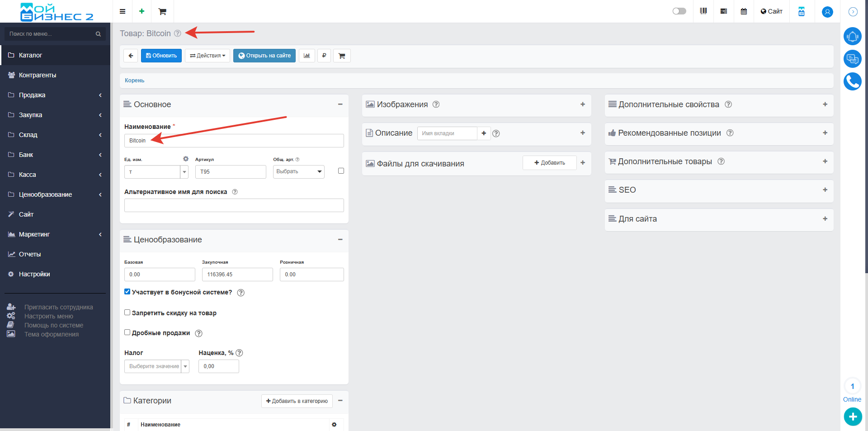Open unit of measure settings gear
The image size is (868, 431).
(x=186, y=159)
